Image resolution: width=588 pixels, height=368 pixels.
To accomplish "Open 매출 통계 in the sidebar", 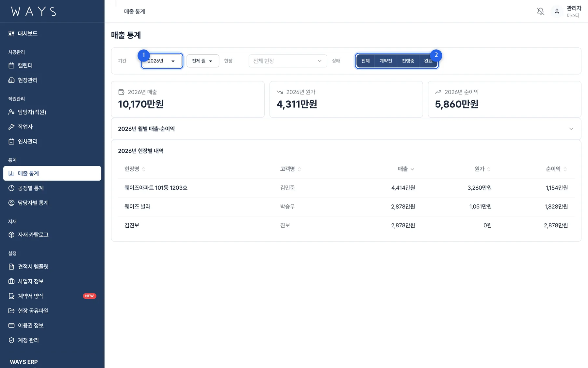I will point(52,173).
